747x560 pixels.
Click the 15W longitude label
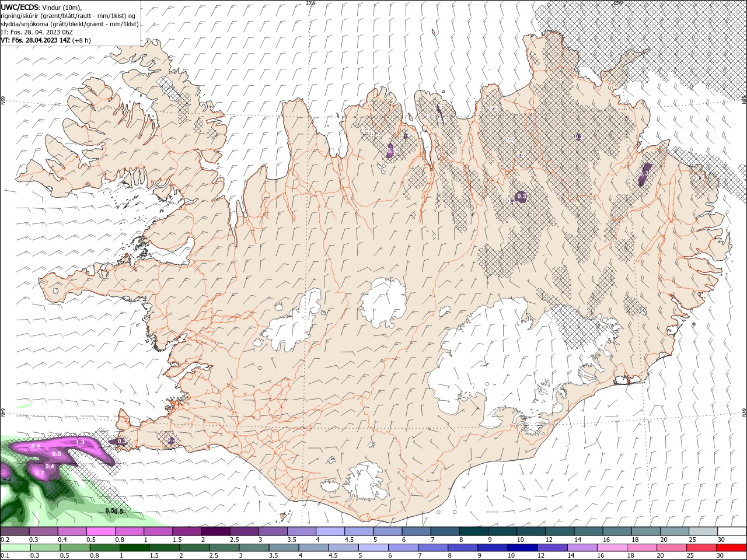[x=618, y=3]
